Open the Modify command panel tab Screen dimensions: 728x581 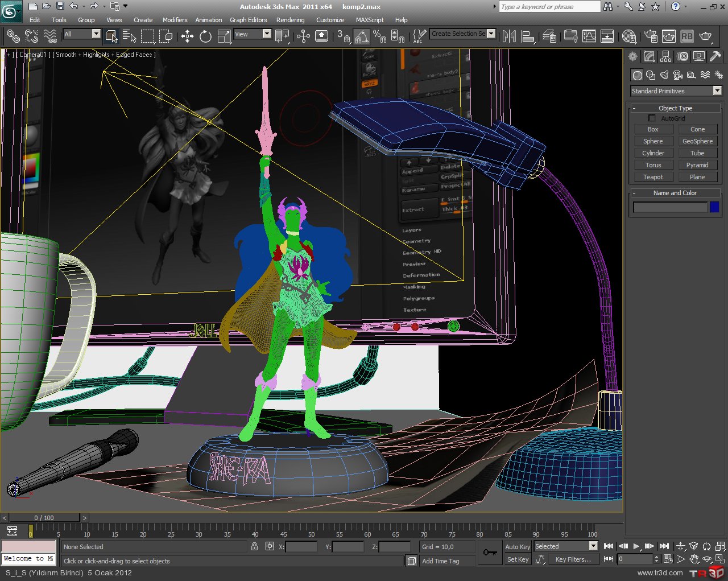click(649, 56)
